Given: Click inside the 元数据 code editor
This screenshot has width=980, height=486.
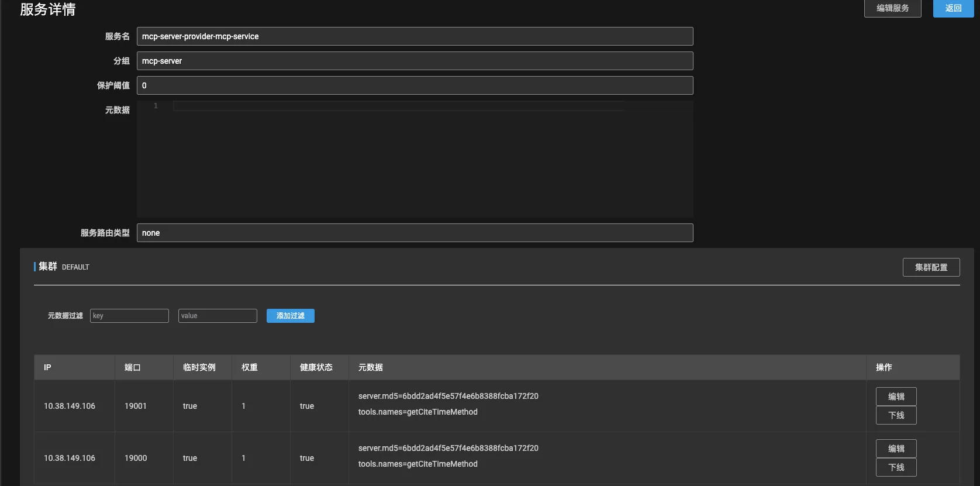Looking at the screenshot, I should coord(415,159).
